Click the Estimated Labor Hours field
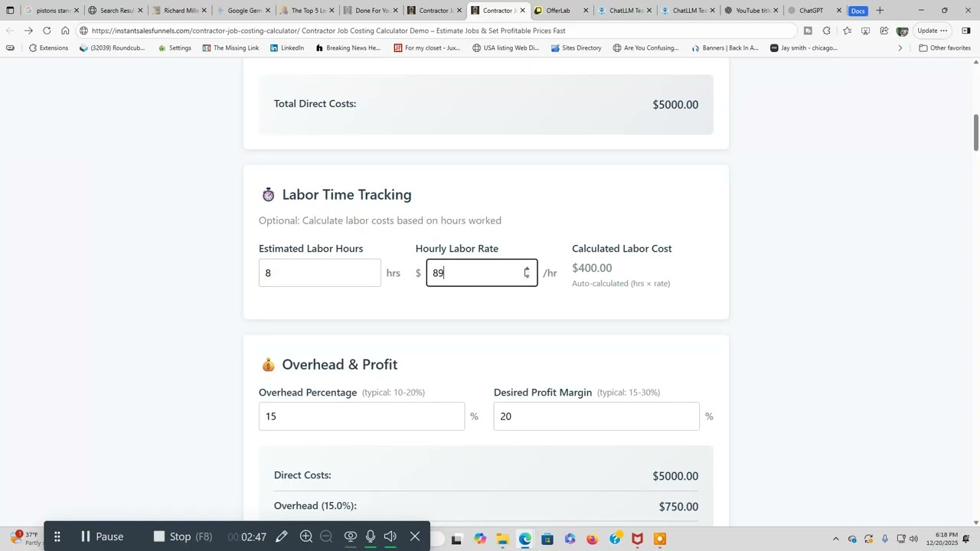 point(320,273)
